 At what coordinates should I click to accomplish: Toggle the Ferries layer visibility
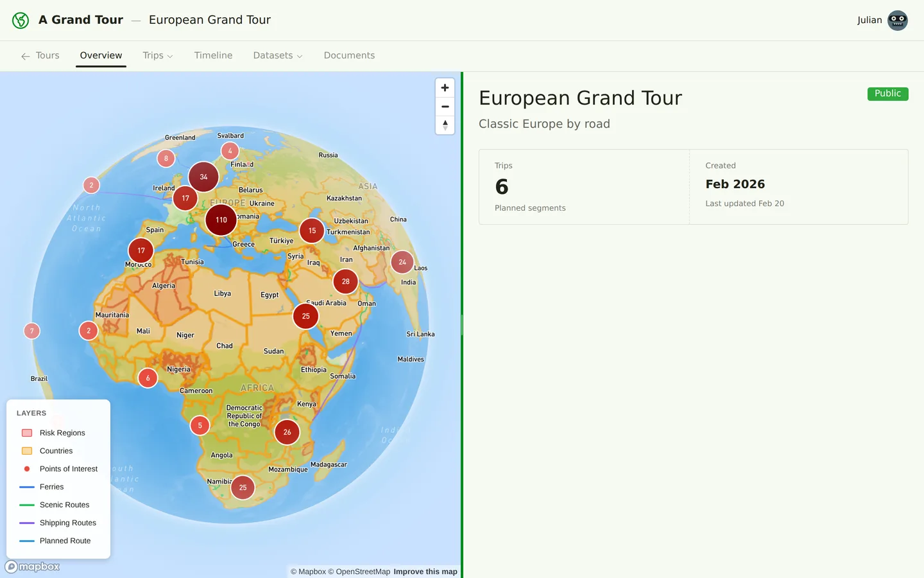pyautogui.click(x=27, y=487)
